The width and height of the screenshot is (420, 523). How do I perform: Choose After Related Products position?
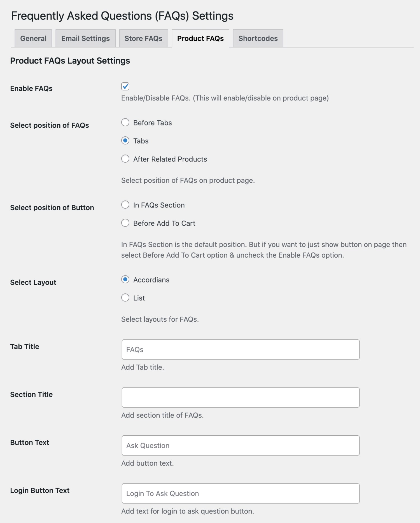(125, 159)
